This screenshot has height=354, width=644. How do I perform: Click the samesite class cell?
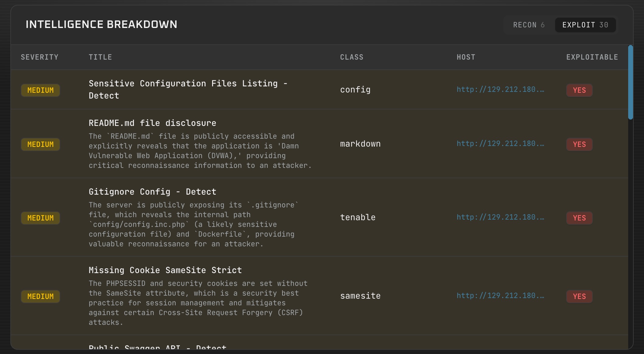click(x=360, y=296)
